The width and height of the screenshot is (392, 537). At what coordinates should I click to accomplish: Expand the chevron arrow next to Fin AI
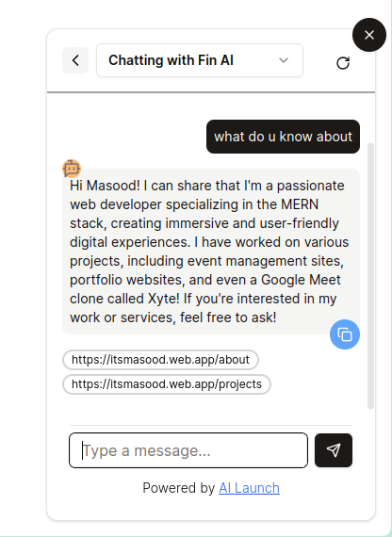(x=284, y=60)
